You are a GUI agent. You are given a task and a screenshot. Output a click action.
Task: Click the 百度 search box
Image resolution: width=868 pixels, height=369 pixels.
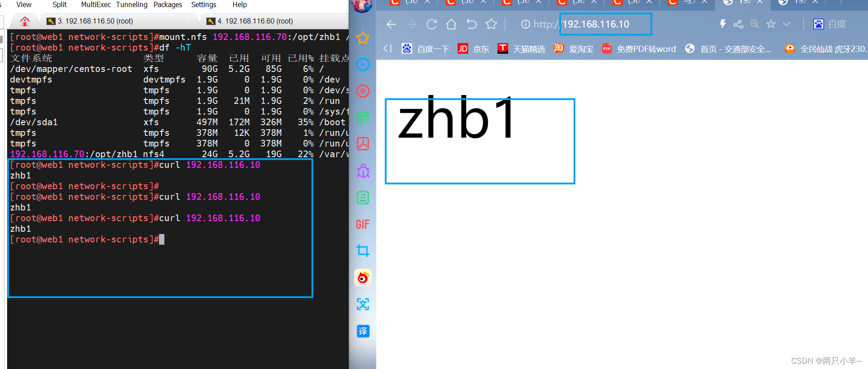[830, 24]
